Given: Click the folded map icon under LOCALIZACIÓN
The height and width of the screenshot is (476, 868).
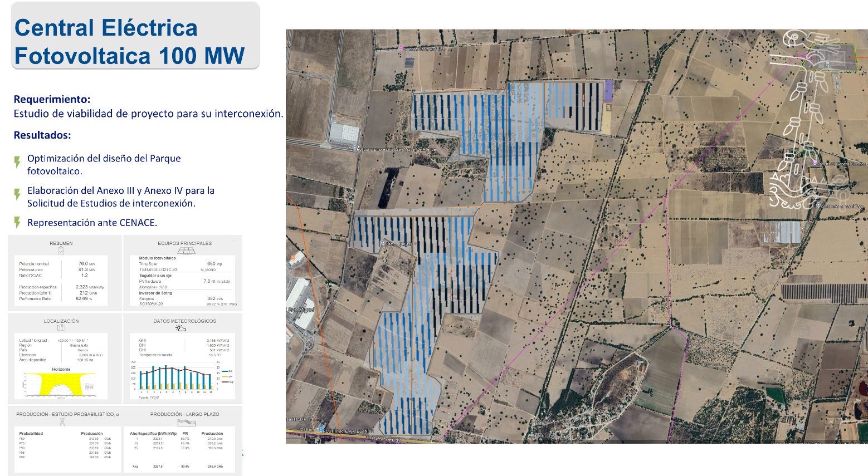Looking at the screenshot, I should click(61, 328).
